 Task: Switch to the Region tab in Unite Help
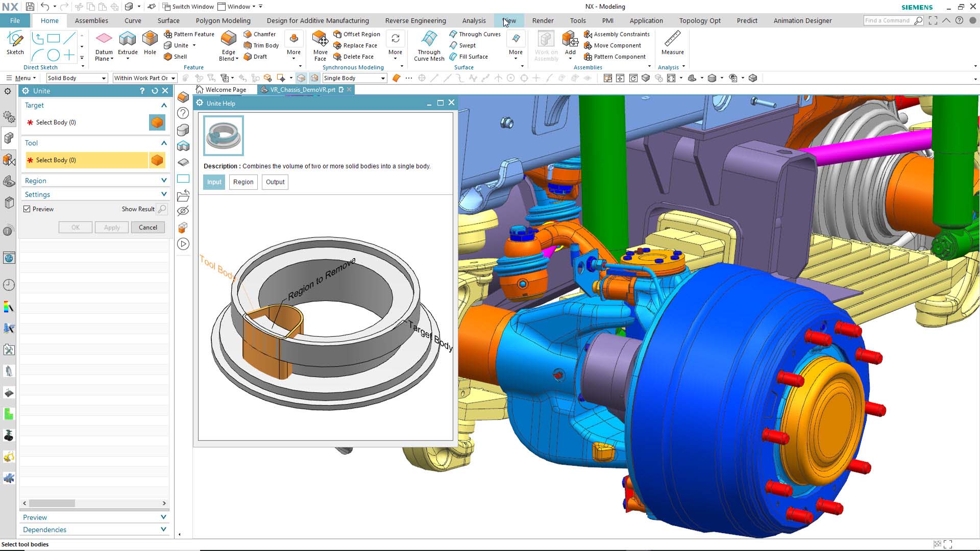coord(243,181)
